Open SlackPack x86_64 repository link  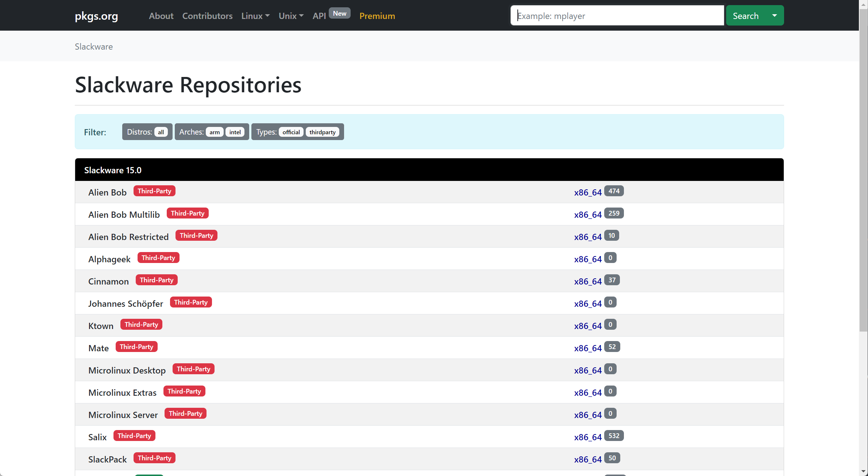[x=588, y=460]
